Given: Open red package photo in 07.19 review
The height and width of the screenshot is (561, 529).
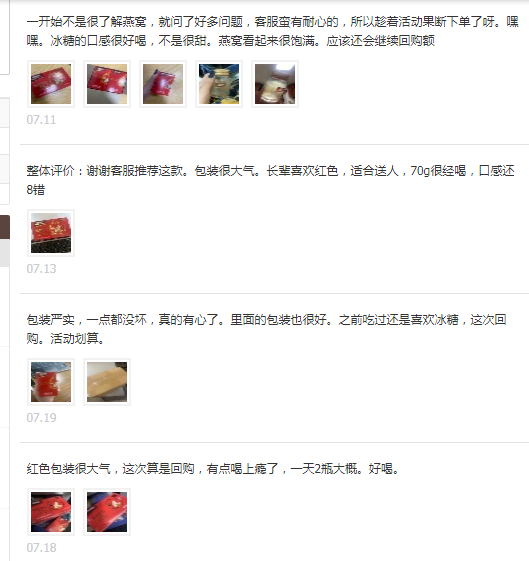Looking at the screenshot, I should coord(51,382).
